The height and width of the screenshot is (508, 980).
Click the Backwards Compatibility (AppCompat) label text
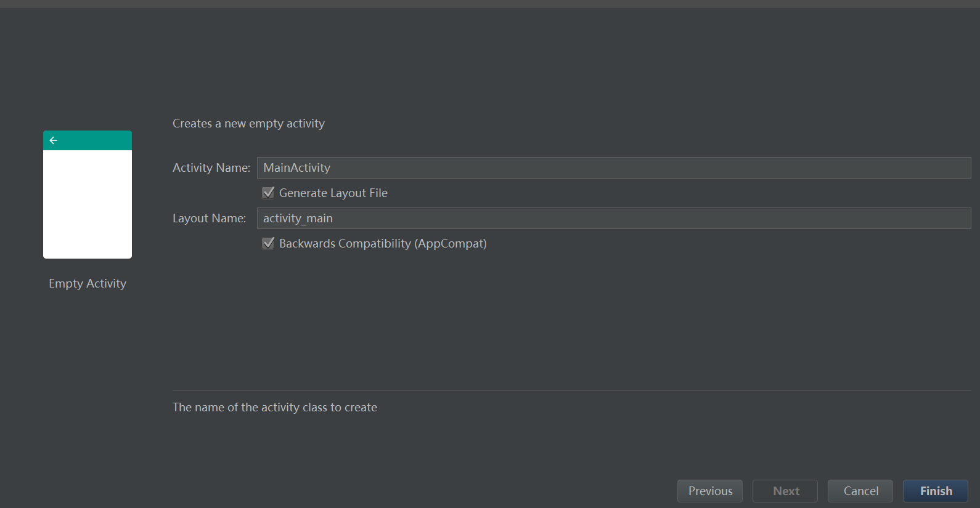[x=383, y=243]
